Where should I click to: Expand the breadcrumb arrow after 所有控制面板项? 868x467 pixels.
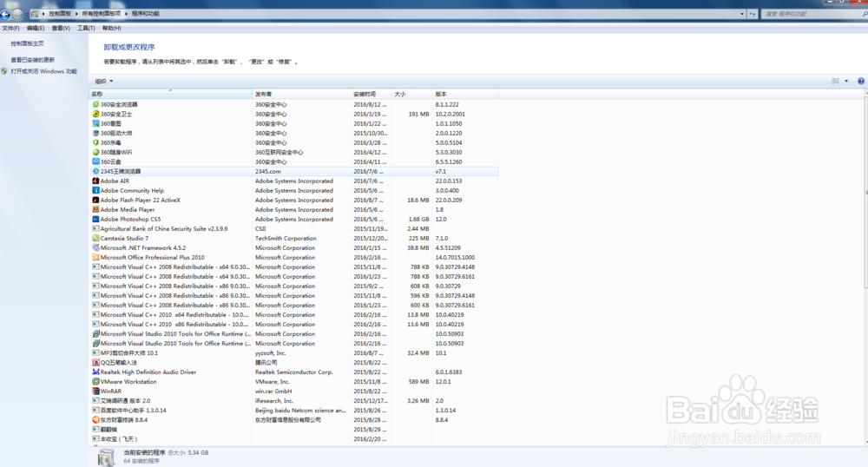pyautogui.click(x=126, y=14)
